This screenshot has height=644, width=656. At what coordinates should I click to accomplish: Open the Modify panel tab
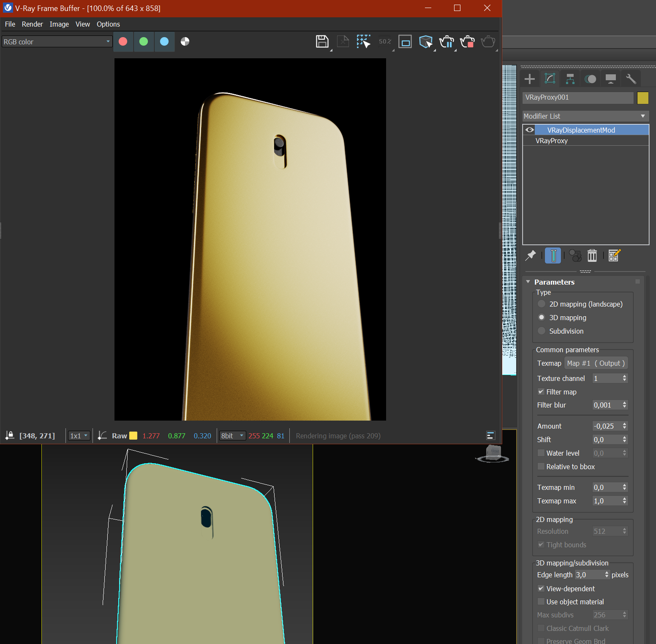(550, 79)
